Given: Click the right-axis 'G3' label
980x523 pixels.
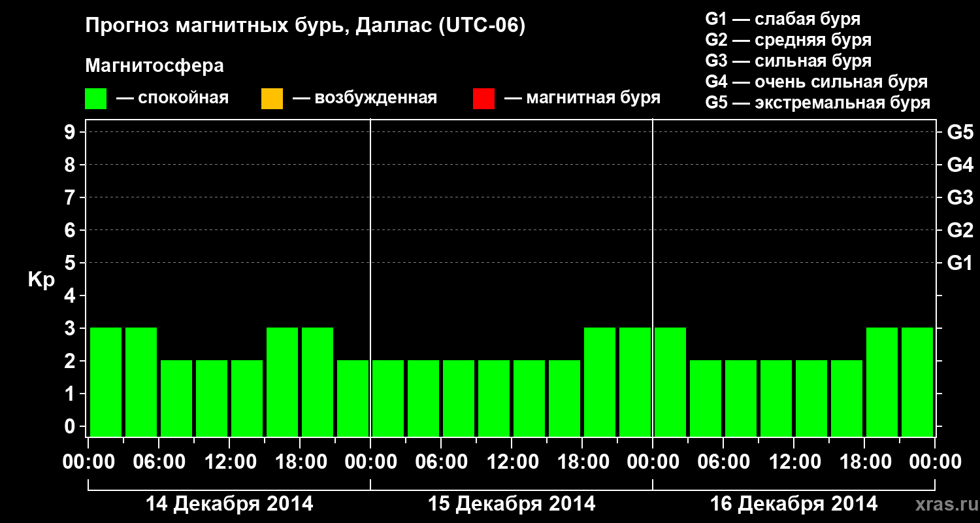Looking at the screenshot, I should pyautogui.click(x=960, y=197).
